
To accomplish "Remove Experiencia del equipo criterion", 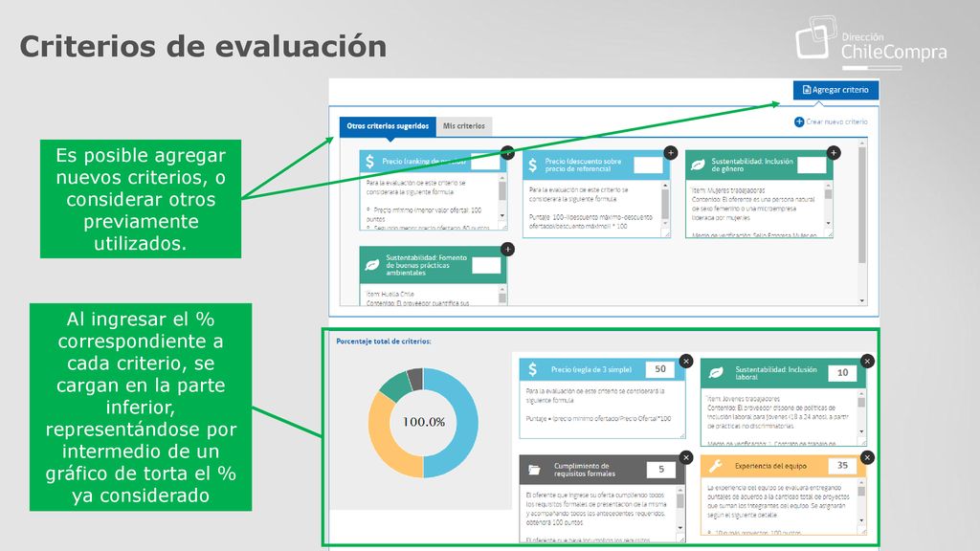I will [x=867, y=457].
